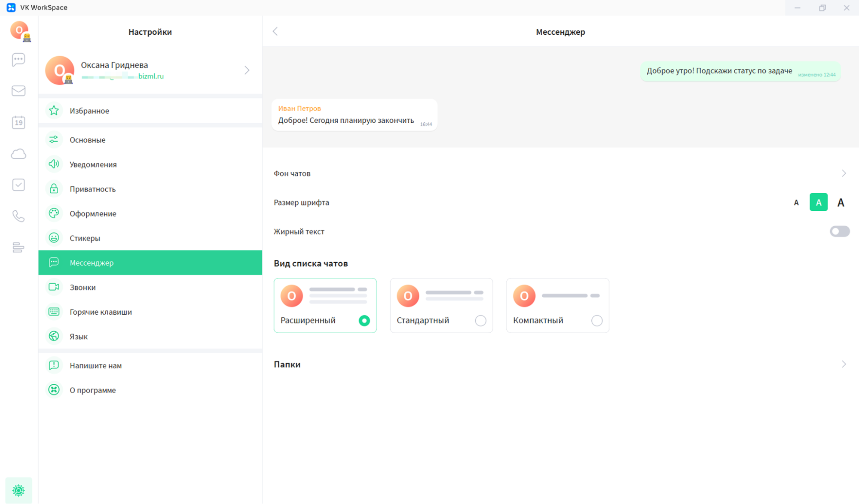Open the phone calls icon

[x=18, y=216]
